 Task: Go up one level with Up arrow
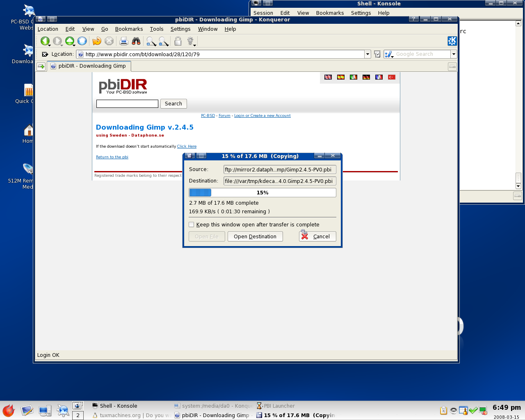(x=70, y=41)
